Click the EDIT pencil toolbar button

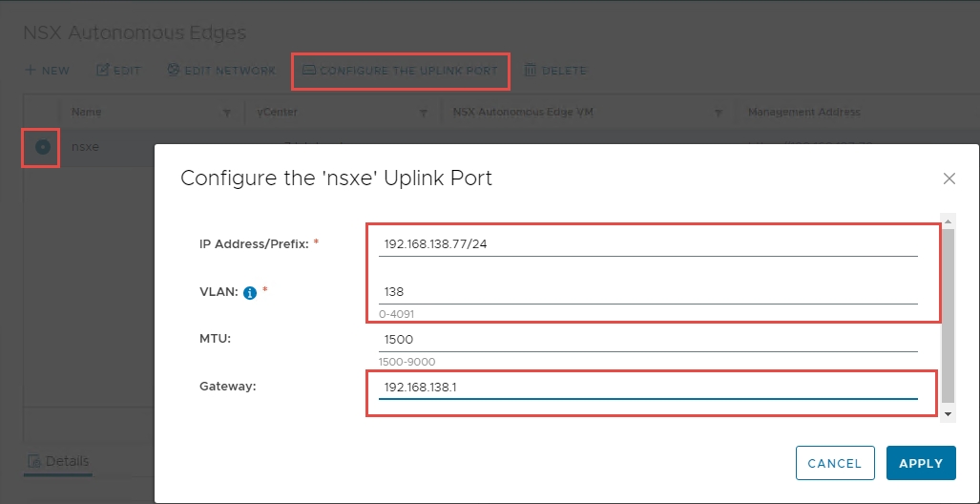tap(119, 71)
